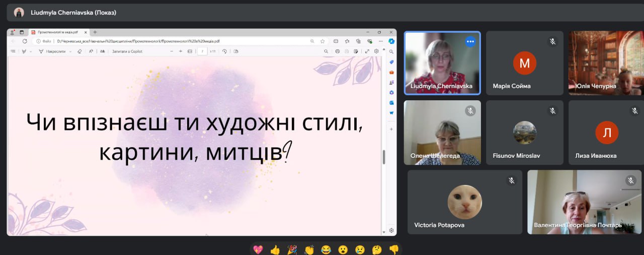The width and height of the screenshot is (644, 255).
Task: Click the PDF eraser tool
Action: coord(79,51)
